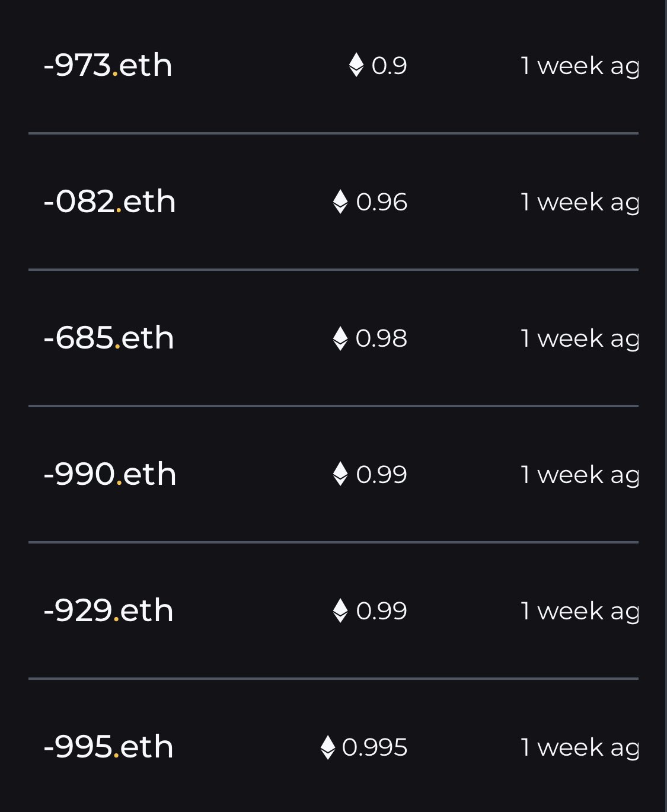Click the 0.98 price value
667x812 pixels.
(381, 338)
